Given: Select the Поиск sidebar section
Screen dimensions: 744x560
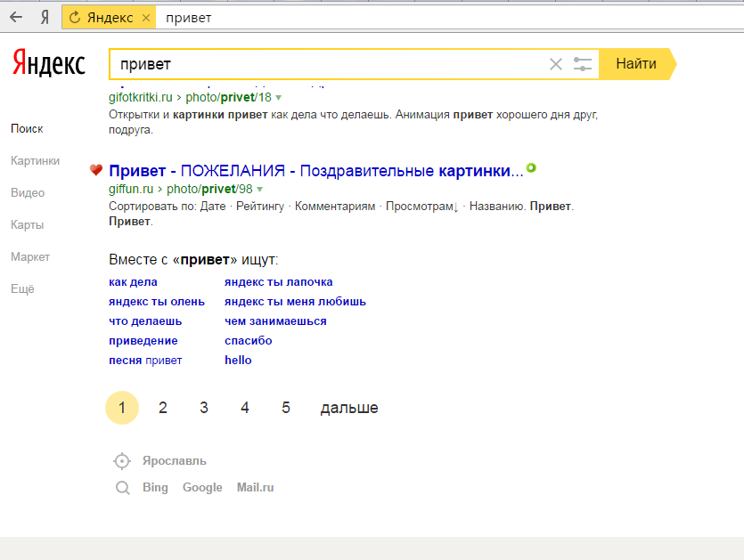Looking at the screenshot, I should click(27, 129).
